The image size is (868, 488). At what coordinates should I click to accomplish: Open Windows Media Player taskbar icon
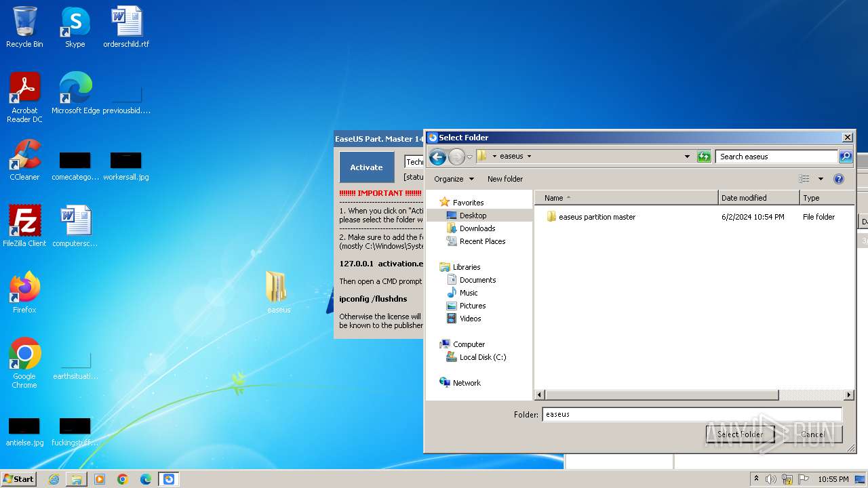coord(100,479)
